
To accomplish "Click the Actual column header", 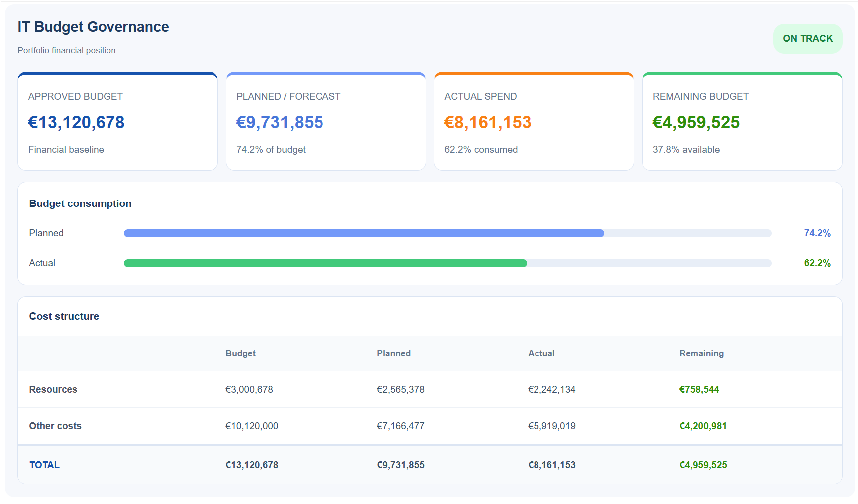I will 541,353.
